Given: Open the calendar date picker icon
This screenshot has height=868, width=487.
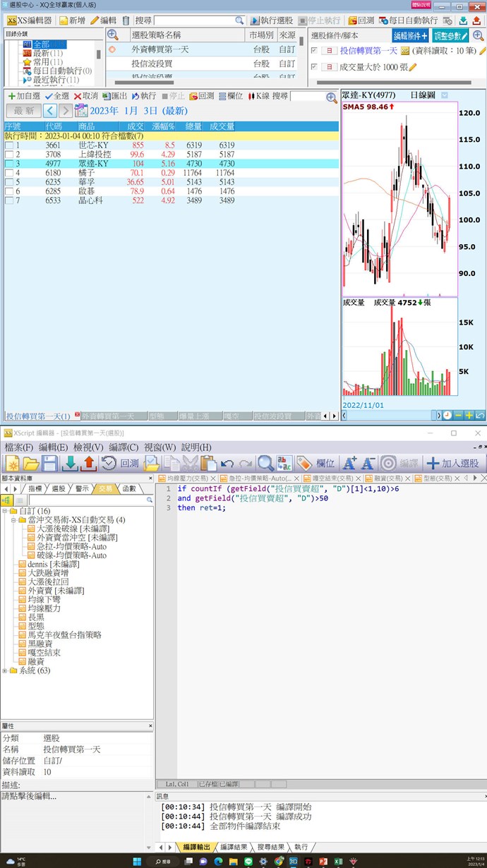Looking at the screenshot, I should [x=80, y=110].
